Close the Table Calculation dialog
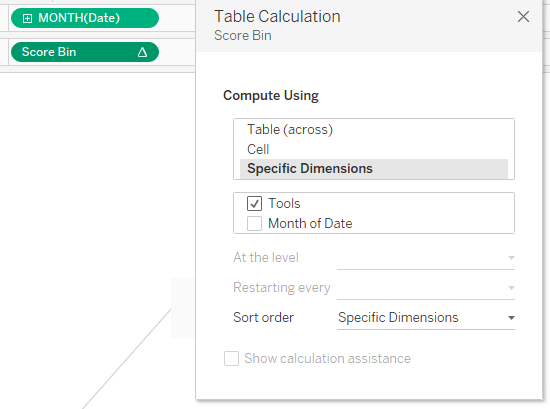 pos(523,16)
